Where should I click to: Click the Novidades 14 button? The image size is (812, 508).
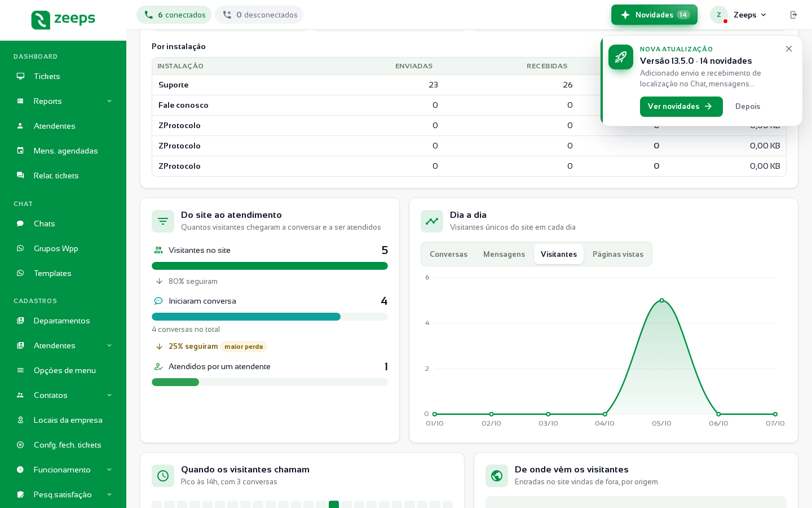pyautogui.click(x=654, y=15)
